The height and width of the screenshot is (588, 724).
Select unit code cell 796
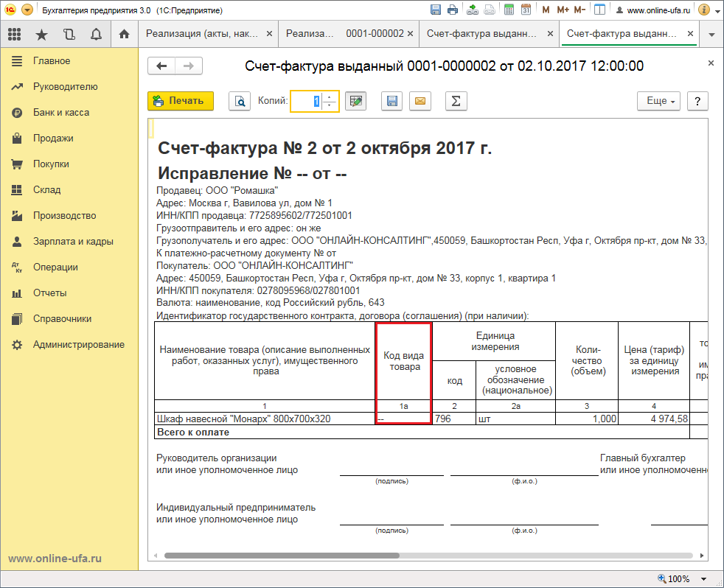[454, 419]
